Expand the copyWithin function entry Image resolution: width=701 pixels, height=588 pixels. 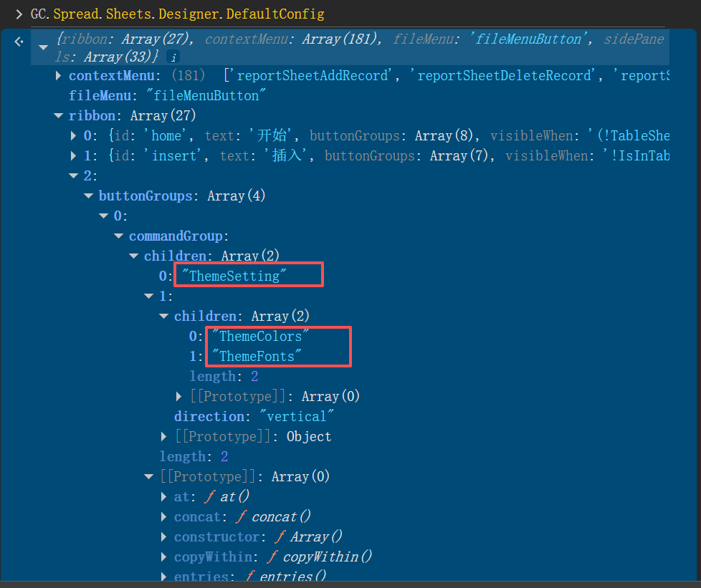[x=163, y=556]
